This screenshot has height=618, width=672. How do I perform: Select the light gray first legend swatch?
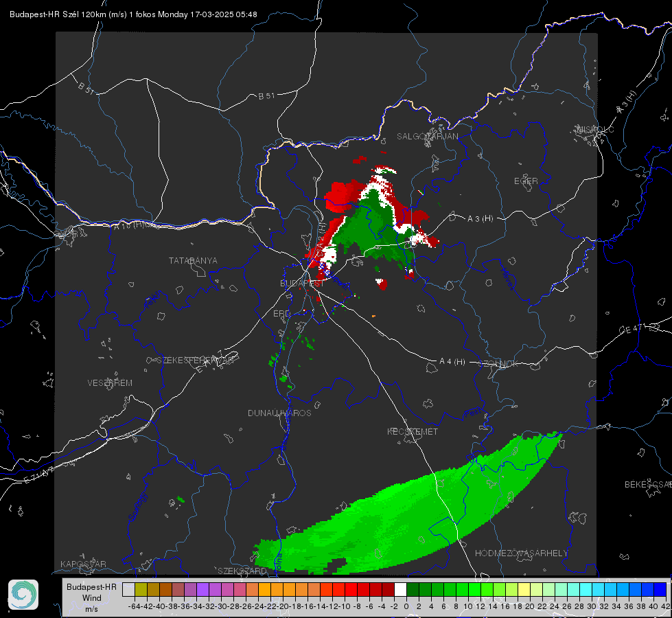point(128,590)
